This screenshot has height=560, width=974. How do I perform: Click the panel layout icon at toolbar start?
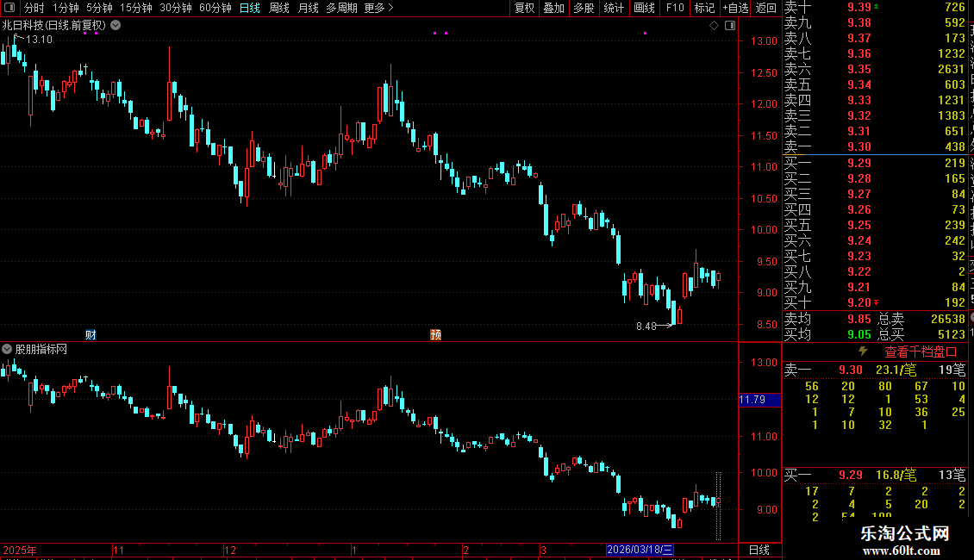point(9,8)
